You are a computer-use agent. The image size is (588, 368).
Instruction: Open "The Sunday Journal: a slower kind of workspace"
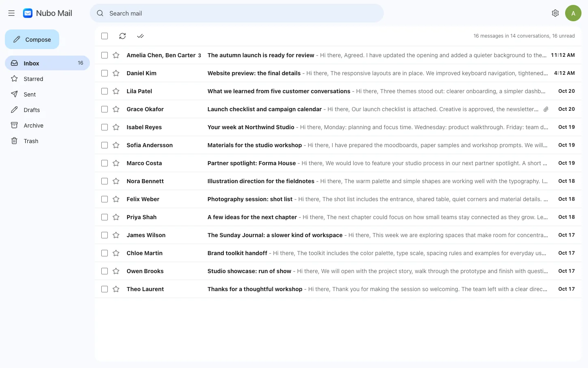click(x=338, y=235)
